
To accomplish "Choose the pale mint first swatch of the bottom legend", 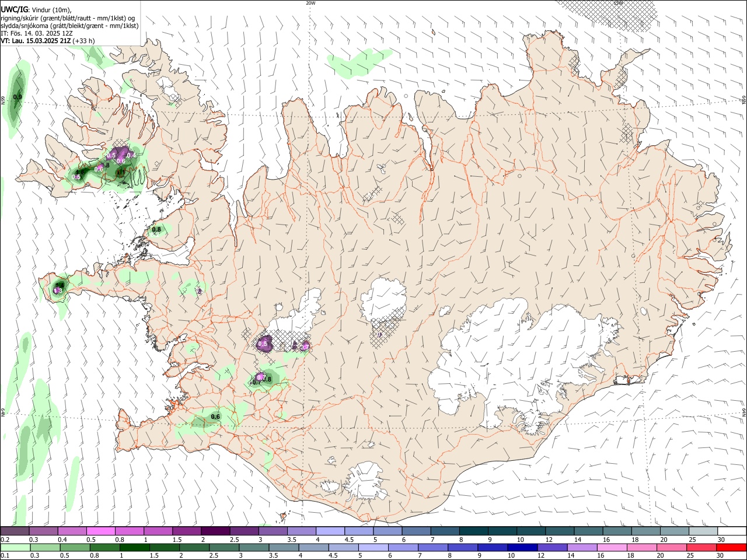I will (x=16, y=547).
